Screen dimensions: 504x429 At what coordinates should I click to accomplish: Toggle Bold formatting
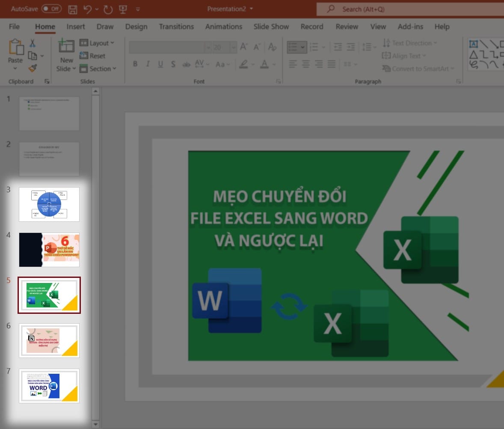click(135, 64)
